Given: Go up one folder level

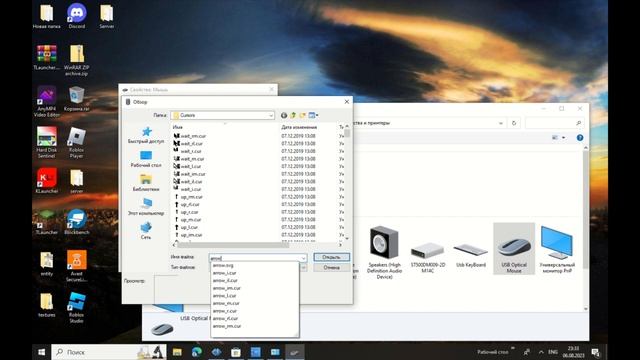Looking at the screenshot, I should (x=293, y=116).
